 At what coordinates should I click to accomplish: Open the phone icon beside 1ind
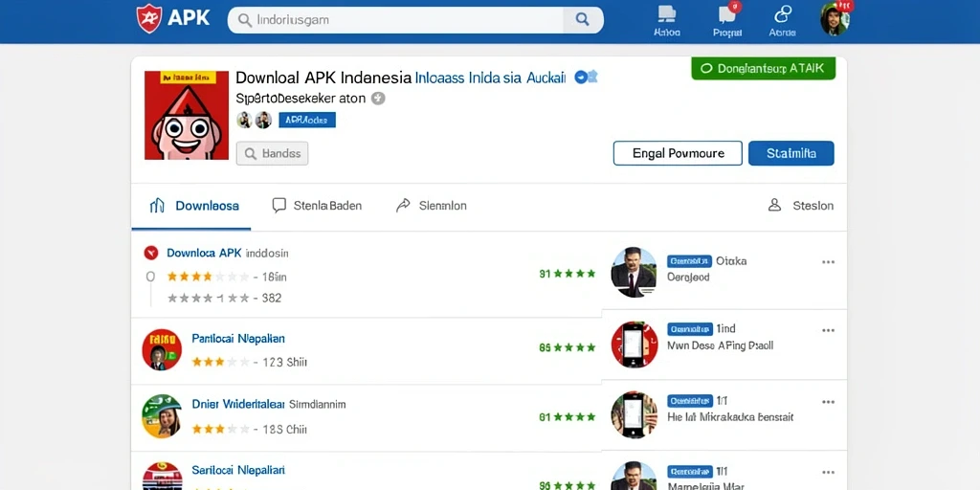[x=635, y=345]
